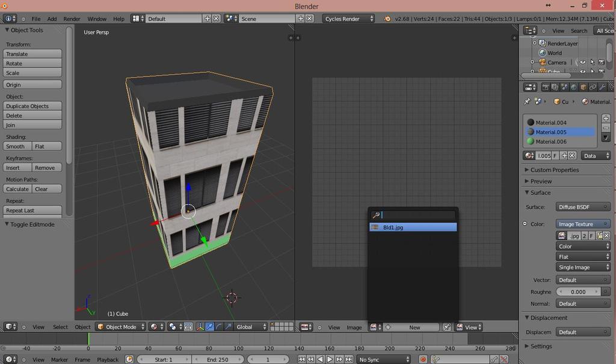
Task: Open the Modifiers wrench tab
Action: pyautogui.click(x=602, y=87)
